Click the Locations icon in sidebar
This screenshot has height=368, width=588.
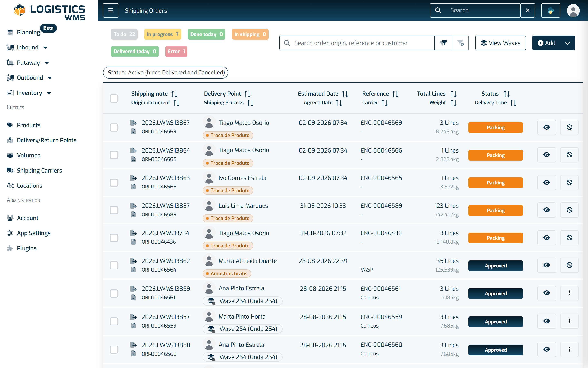click(10, 186)
